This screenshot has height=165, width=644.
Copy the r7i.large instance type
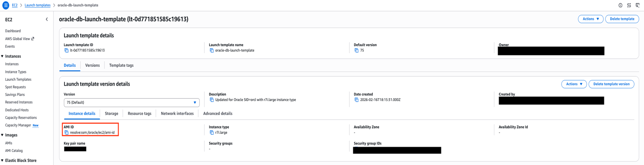211,133
